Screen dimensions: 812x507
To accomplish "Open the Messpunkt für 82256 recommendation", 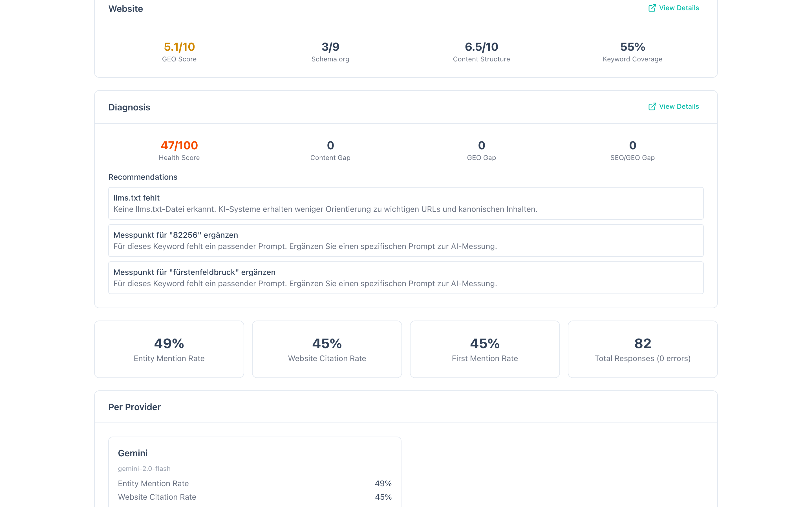I will tap(406, 240).
